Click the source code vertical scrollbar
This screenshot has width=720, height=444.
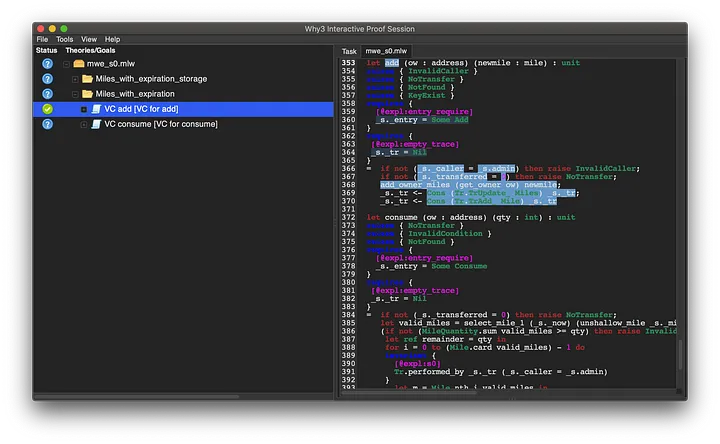[x=682, y=353]
